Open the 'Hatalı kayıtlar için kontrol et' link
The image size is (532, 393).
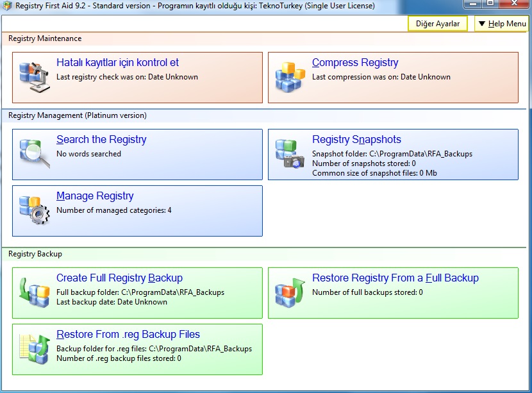click(x=117, y=63)
